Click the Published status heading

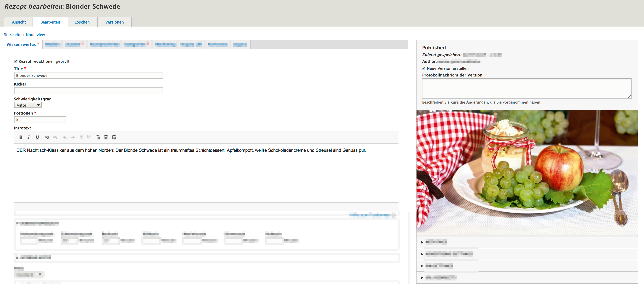click(434, 47)
